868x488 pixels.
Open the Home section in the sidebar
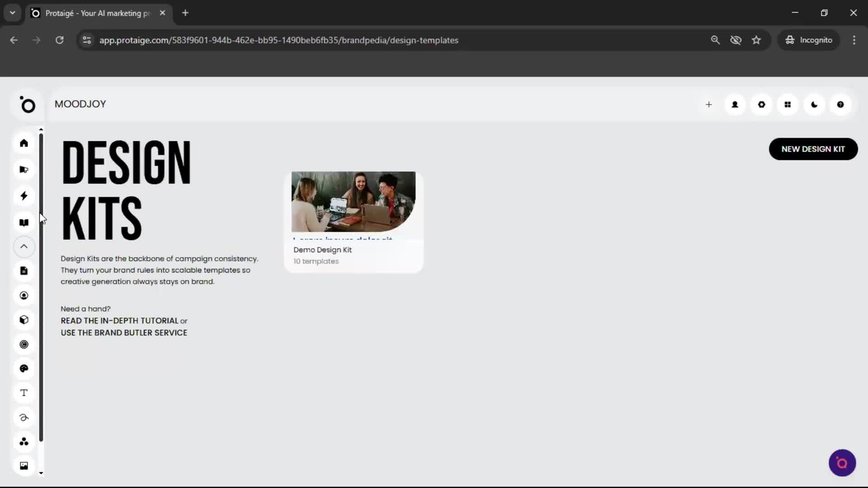click(x=24, y=143)
